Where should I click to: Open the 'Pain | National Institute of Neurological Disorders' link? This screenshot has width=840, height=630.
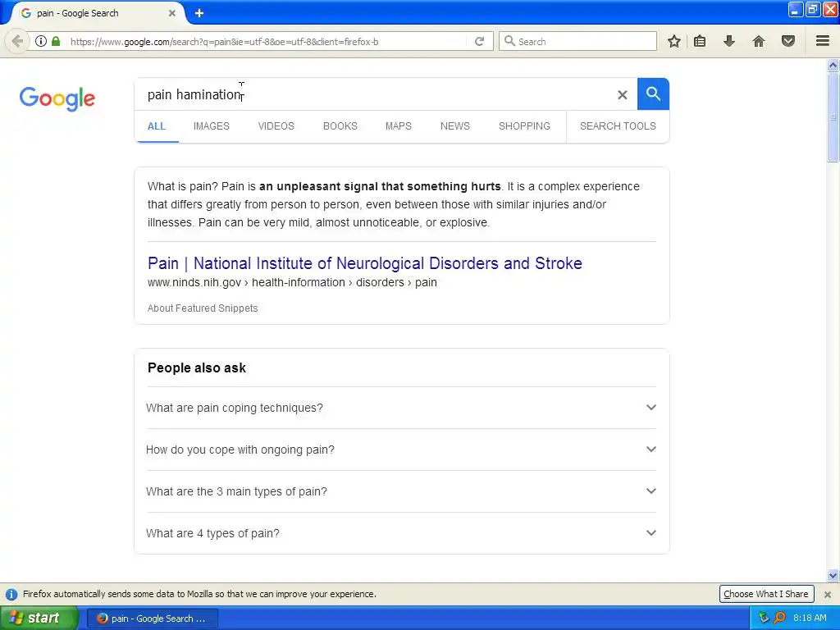[365, 263]
